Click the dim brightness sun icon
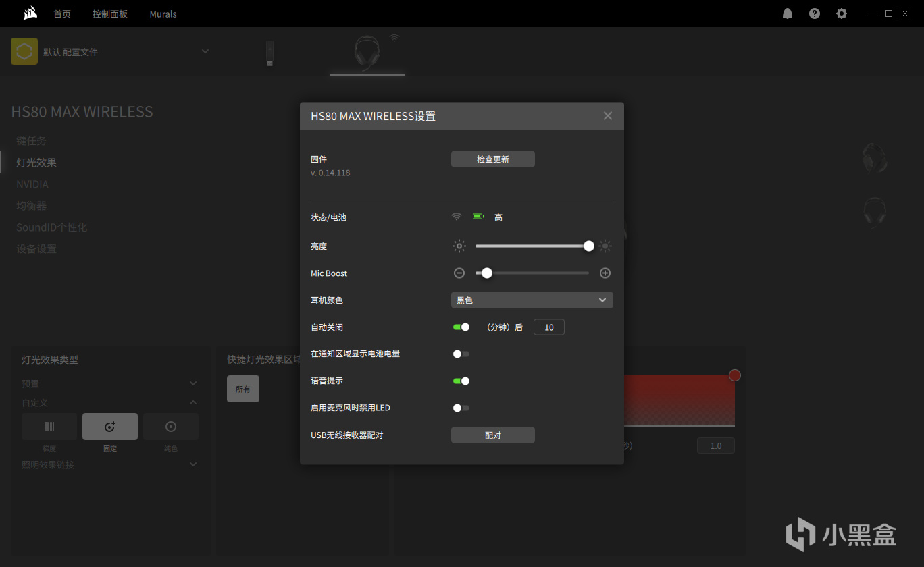924x567 pixels. point(459,246)
